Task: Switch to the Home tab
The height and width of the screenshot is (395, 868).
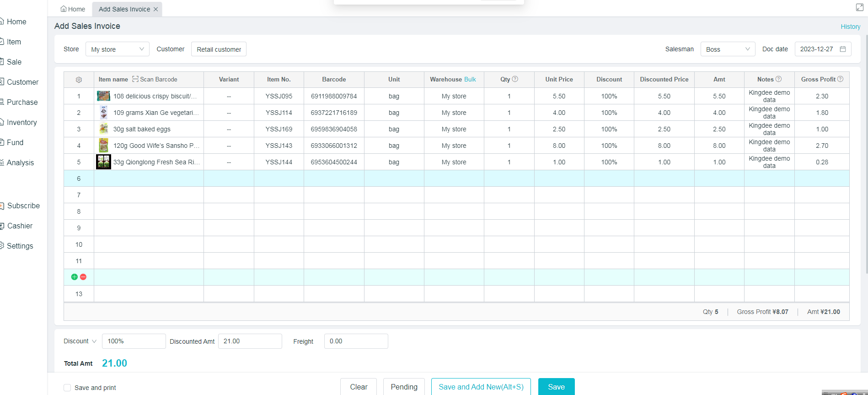Action: point(73,9)
